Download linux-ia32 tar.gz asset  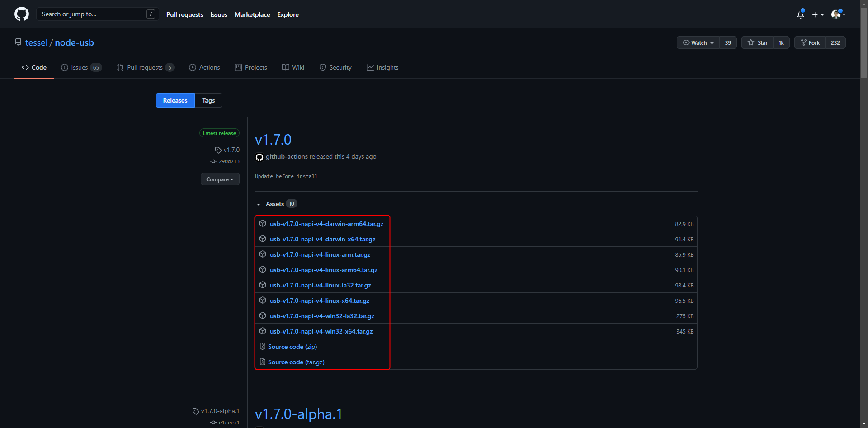point(321,285)
